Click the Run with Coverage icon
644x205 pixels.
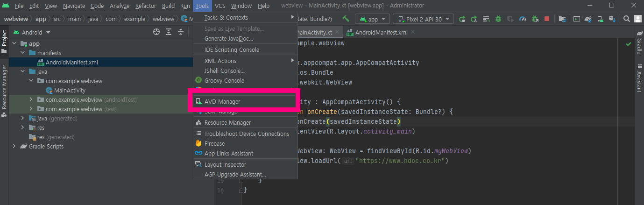tap(510, 19)
